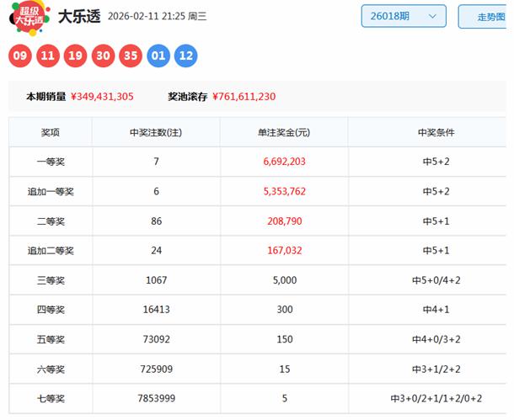Click the 七等奖 row label

[51, 398]
